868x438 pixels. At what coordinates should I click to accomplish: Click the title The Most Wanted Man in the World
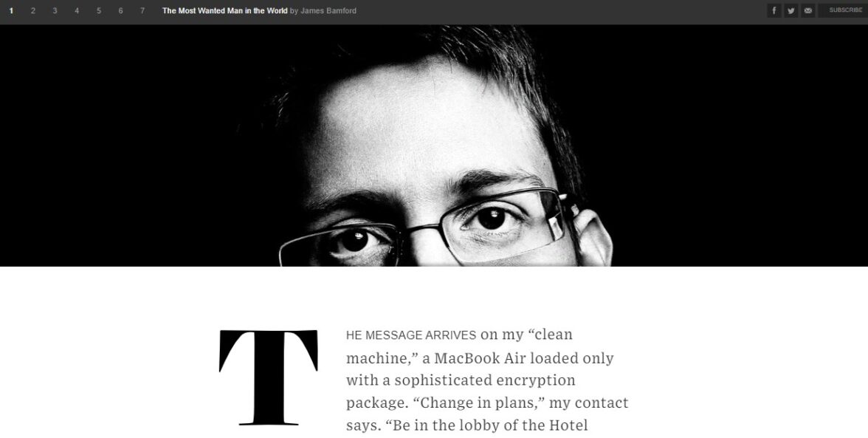tap(224, 10)
